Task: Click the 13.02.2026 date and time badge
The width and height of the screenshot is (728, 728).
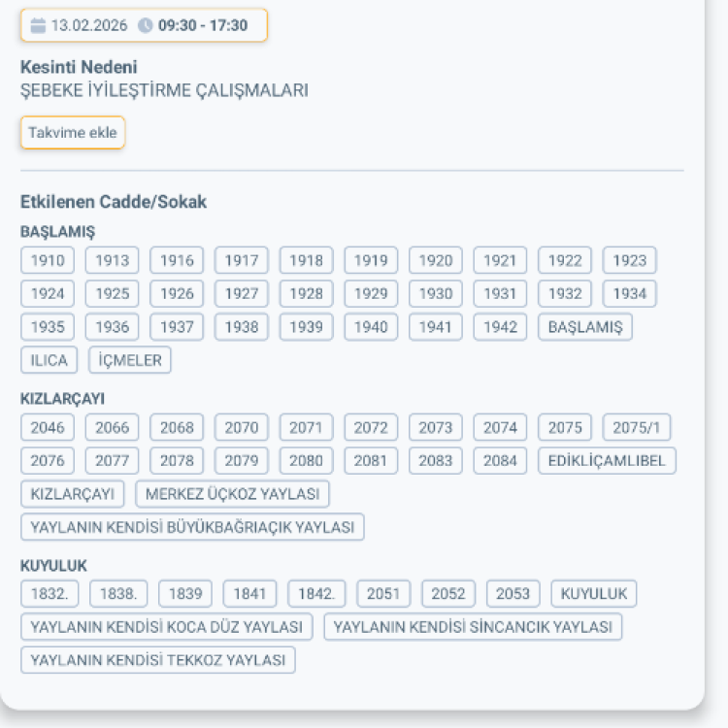Action: 144,26
